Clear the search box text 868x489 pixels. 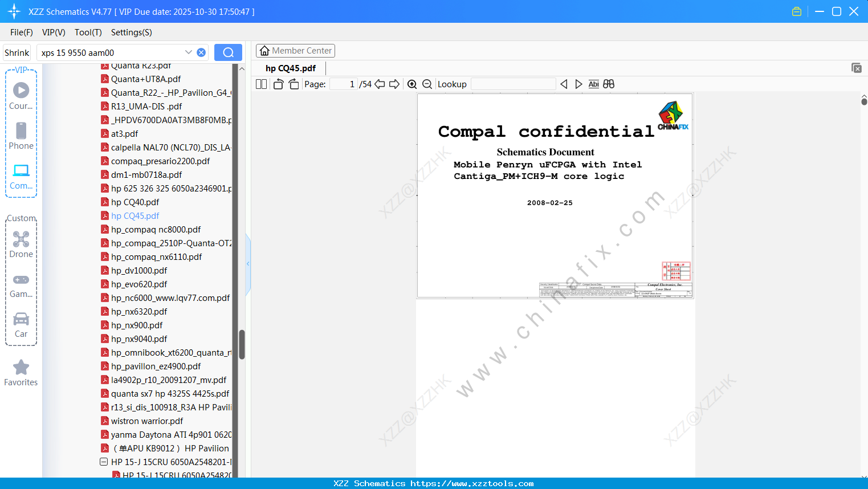201,52
